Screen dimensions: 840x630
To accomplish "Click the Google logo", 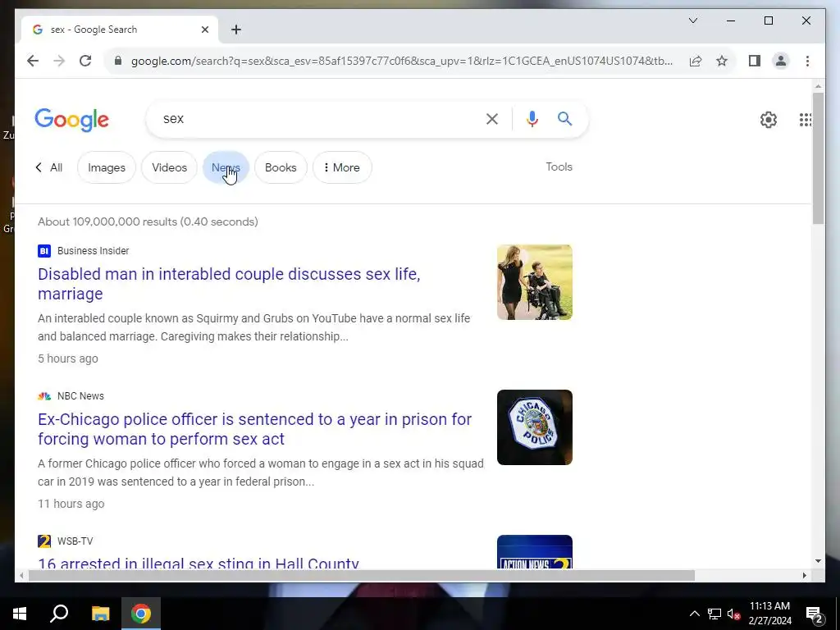I will (72, 120).
